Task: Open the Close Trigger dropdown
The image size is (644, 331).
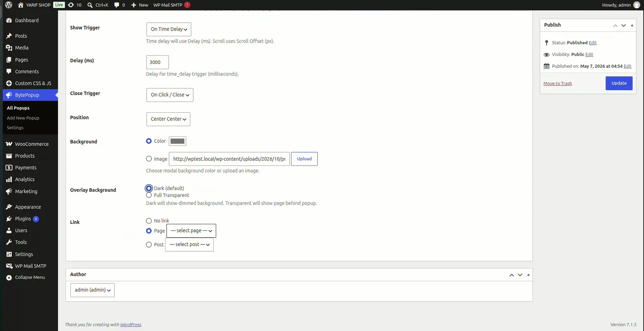Action: [x=170, y=95]
